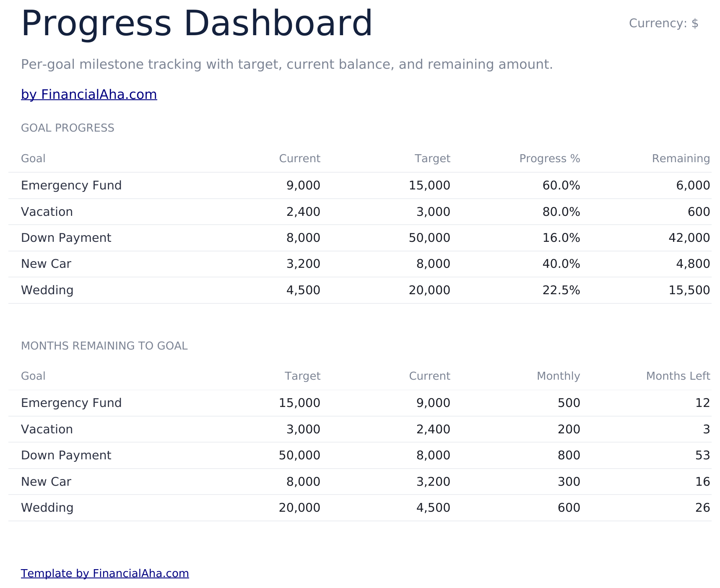The image size is (720, 588).
Task: Select 'Wedding' row in Goal Progress table
Action: click(x=360, y=290)
